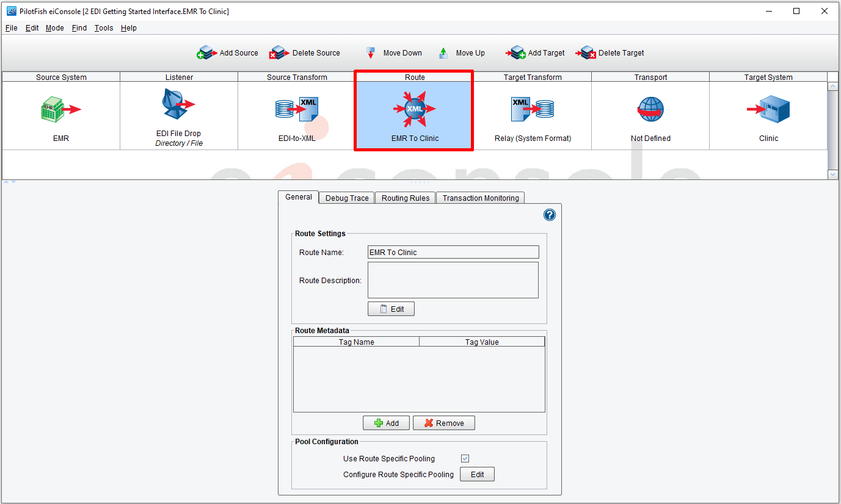Open the Find menu
The image size is (841, 504).
(79, 28)
